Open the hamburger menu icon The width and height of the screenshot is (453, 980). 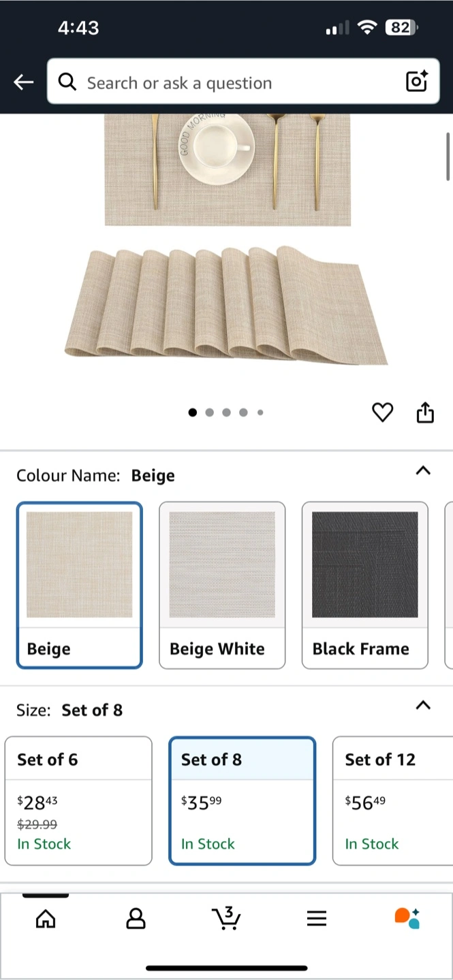tap(317, 919)
